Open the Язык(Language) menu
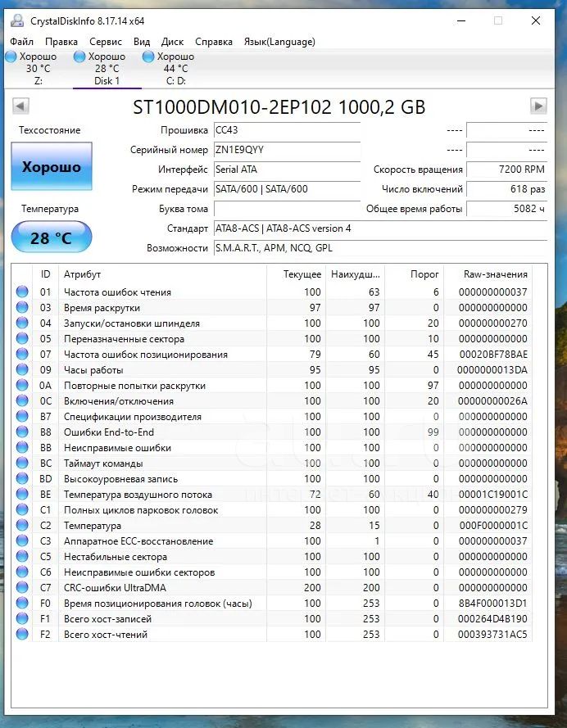Image resolution: width=567 pixels, height=728 pixels. pyautogui.click(x=279, y=42)
